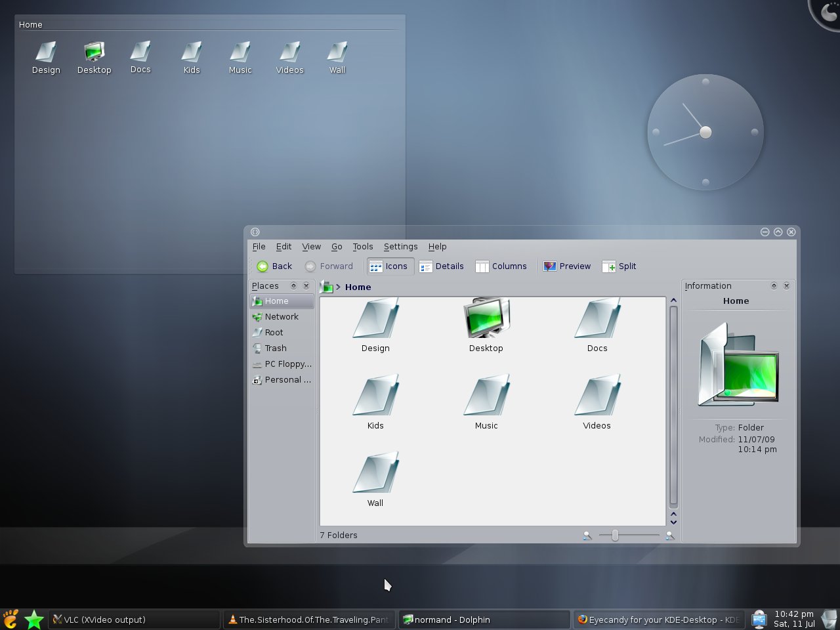Click the analog clock widget
This screenshot has height=630, width=840.
tap(705, 132)
